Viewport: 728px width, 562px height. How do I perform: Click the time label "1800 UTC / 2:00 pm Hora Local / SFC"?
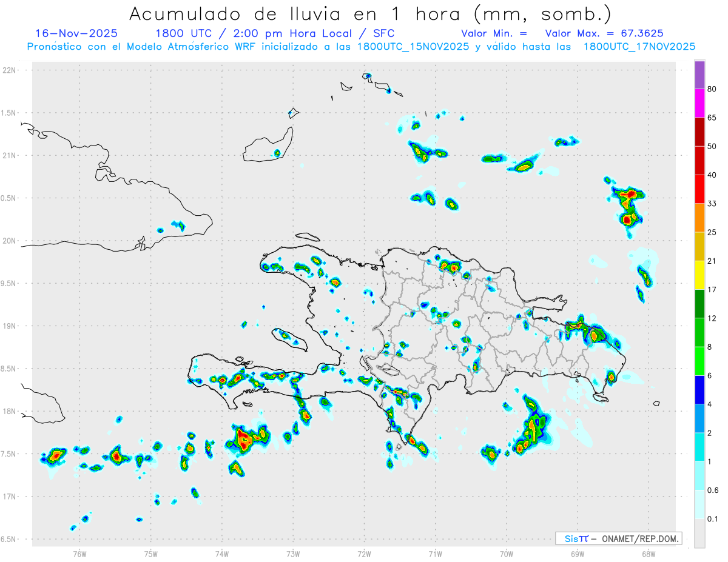coord(275,33)
